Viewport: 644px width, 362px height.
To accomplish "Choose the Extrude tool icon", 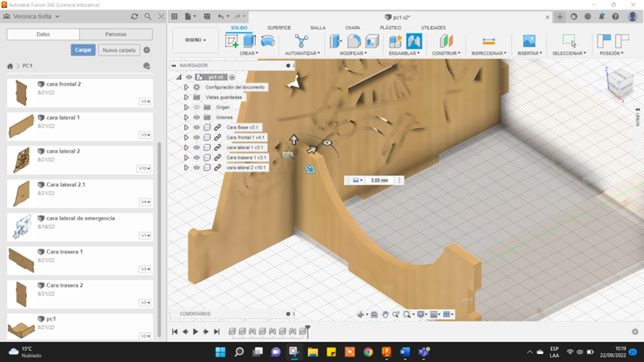I will (249, 41).
